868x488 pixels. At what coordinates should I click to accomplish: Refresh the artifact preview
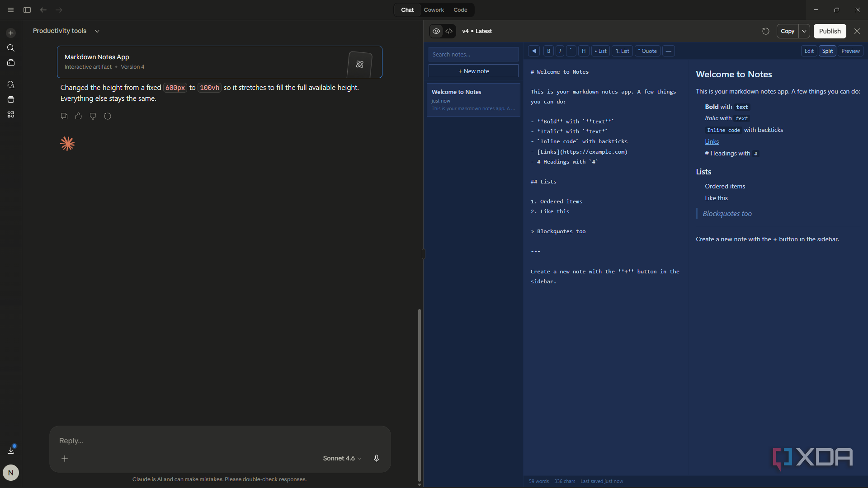(765, 31)
